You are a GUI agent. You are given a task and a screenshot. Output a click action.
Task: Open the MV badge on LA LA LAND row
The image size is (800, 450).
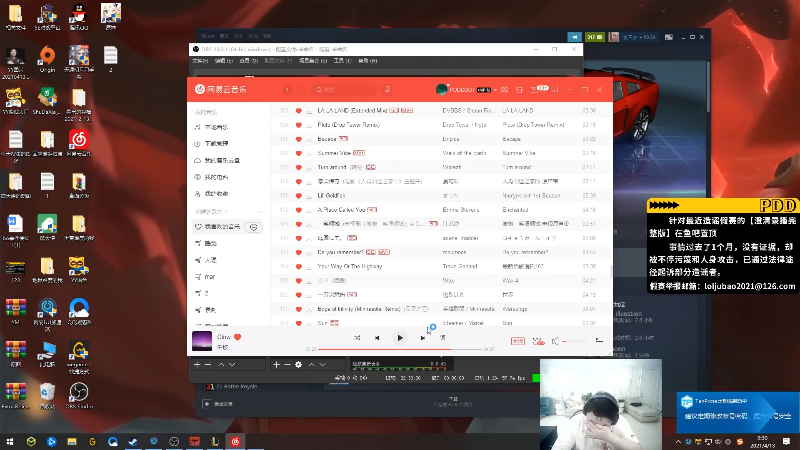(407, 110)
